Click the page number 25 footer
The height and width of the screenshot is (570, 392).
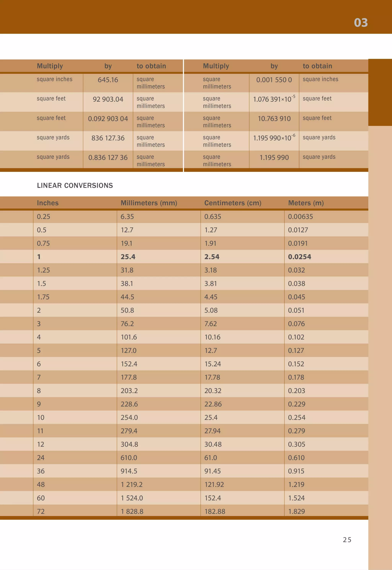[x=347, y=540]
